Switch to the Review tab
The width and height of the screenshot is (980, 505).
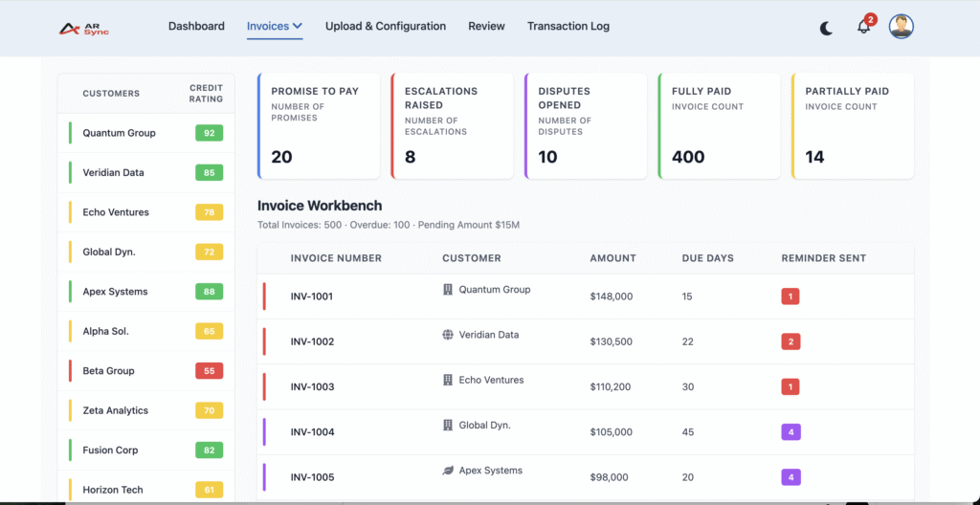[486, 26]
